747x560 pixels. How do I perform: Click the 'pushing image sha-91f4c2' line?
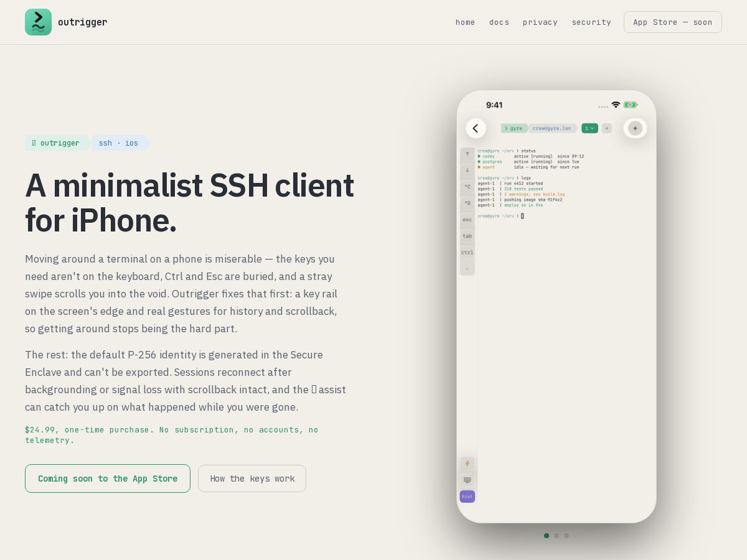(533, 200)
